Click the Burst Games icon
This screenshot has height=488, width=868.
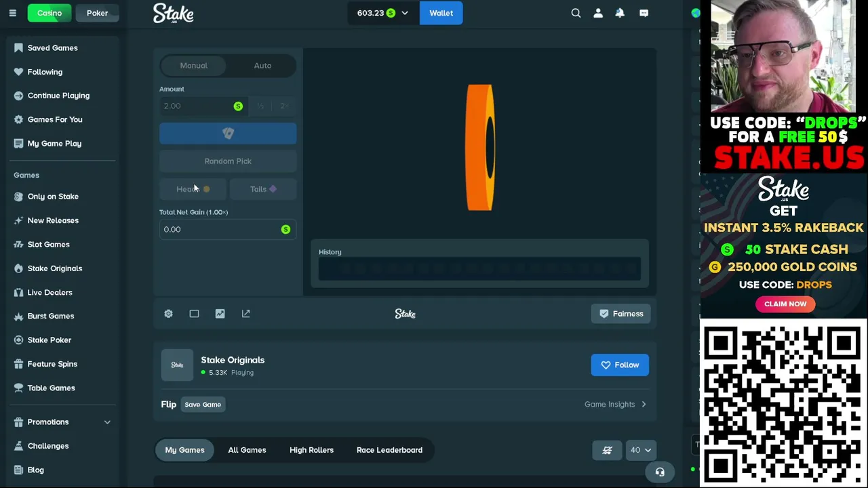coord(18,316)
